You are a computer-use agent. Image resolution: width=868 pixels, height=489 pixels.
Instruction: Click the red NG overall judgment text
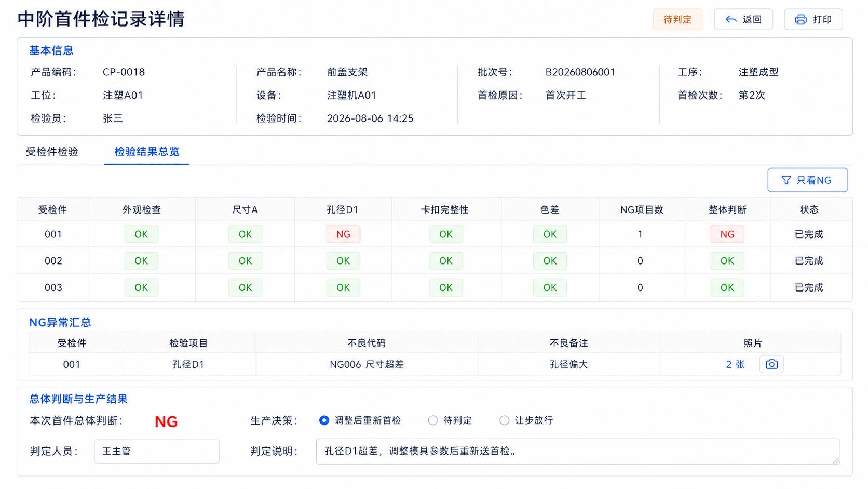(x=166, y=421)
